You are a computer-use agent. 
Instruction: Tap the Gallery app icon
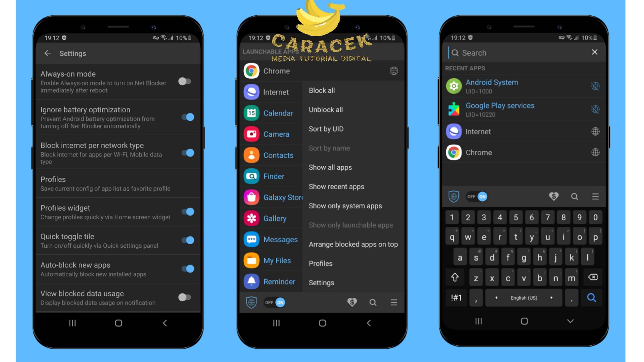click(x=250, y=218)
